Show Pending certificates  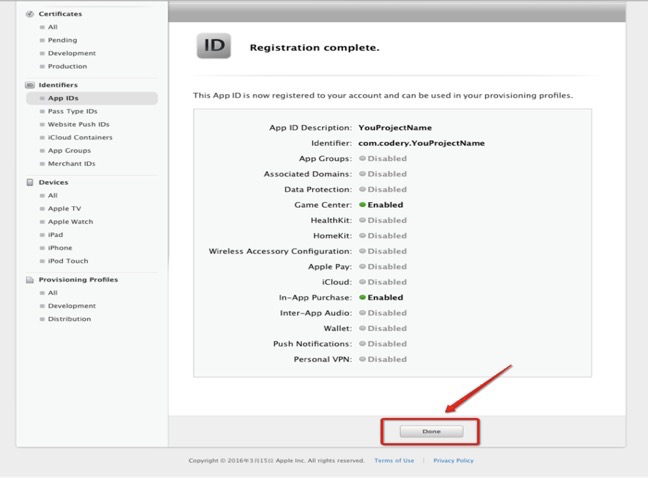(62, 40)
